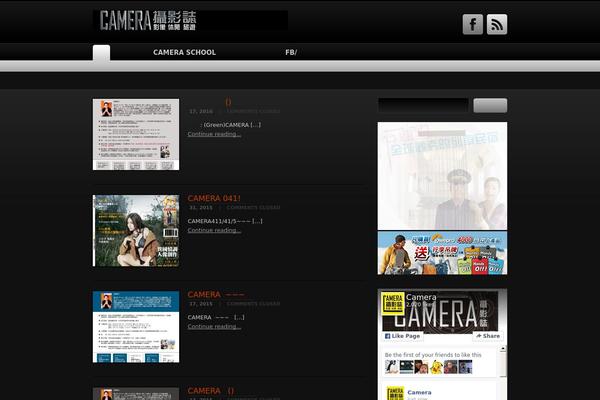Image resolution: width=600 pixels, height=400 pixels.
Task: Click COMMENTS CLOSED text of CAMERA 041 post
Action: pyautogui.click(x=253, y=207)
